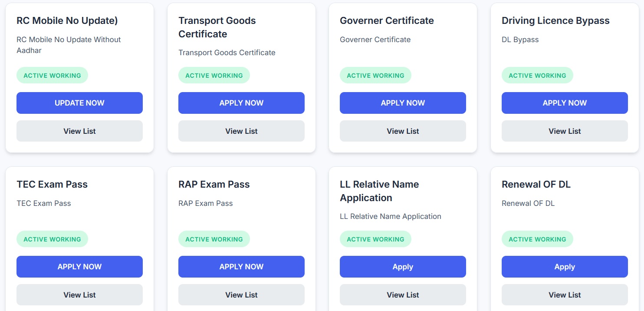The height and width of the screenshot is (311, 644).
Task: Click the Governer Certificate card heading
Action: point(387,20)
